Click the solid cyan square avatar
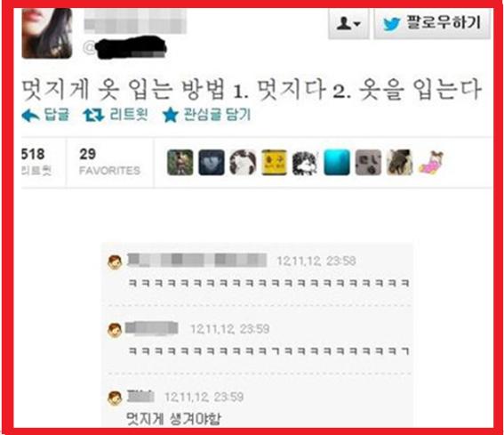The image size is (504, 435). [337, 163]
